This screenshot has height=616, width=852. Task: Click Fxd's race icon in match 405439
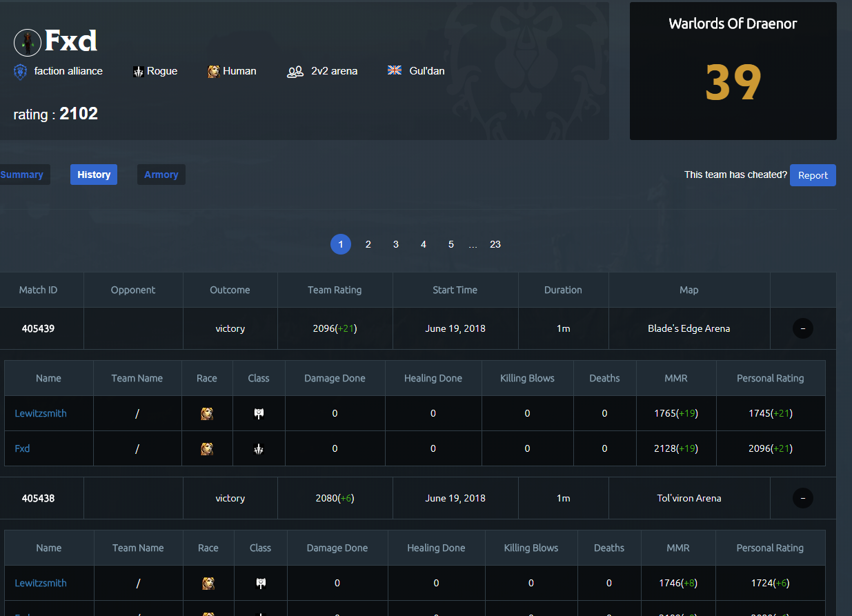coord(207,448)
